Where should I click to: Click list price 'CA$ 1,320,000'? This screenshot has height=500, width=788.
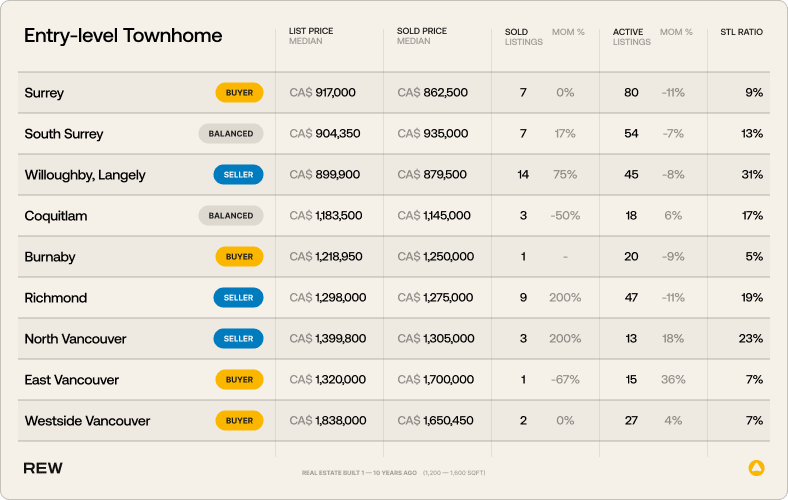(327, 379)
